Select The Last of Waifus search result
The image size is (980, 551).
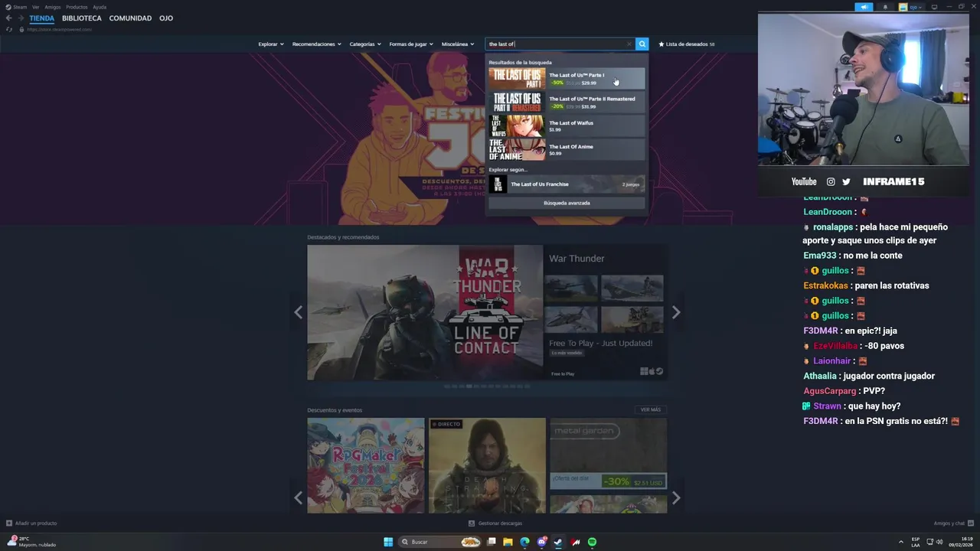[x=567, y=126]
